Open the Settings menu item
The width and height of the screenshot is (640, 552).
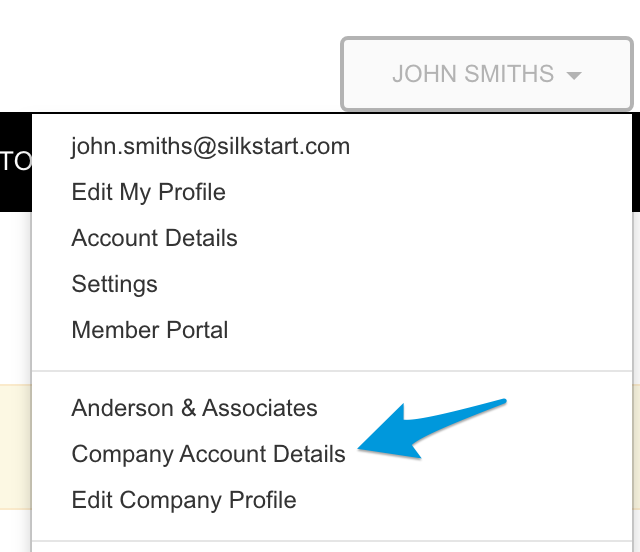[114, 284]
